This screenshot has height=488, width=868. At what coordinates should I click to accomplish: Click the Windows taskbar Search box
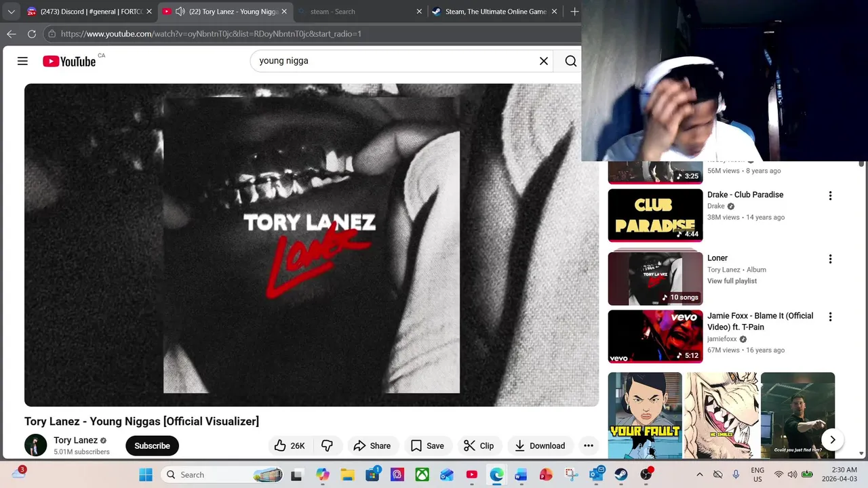pos(223,474)
